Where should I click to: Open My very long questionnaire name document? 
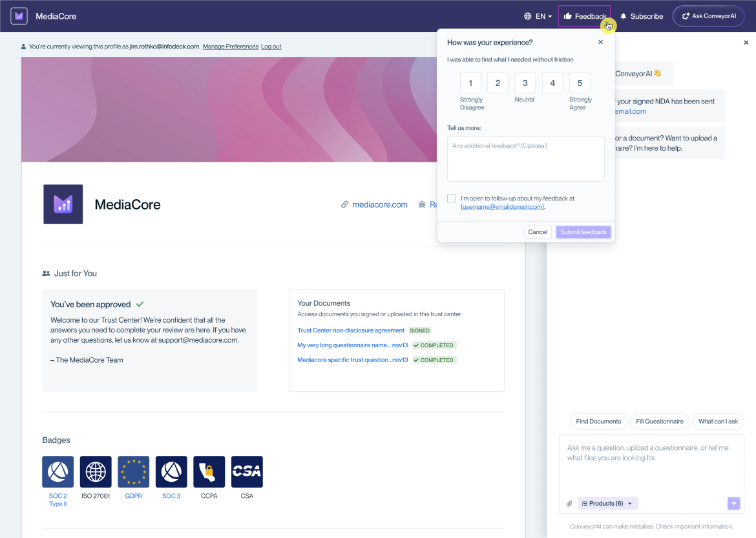[x=352, y=345]
